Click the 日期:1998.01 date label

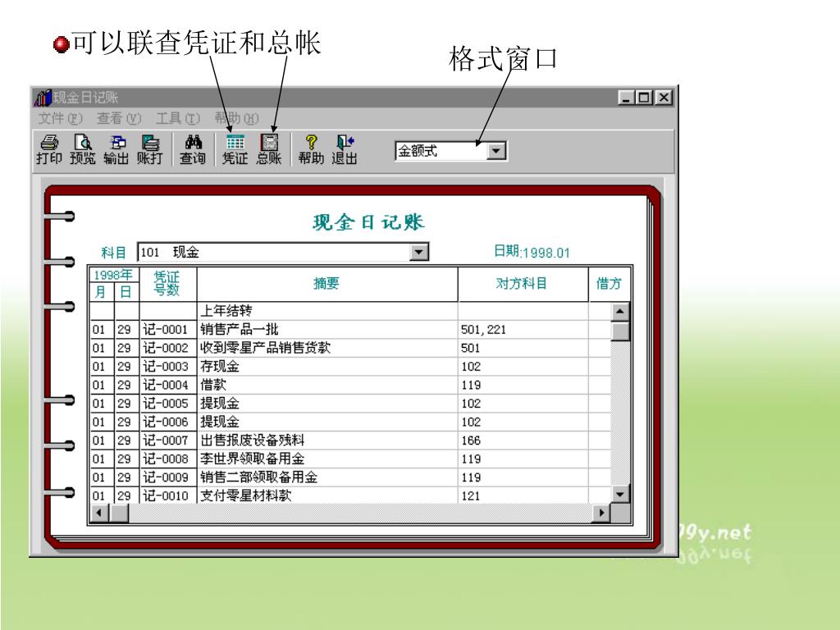(532, 252)
